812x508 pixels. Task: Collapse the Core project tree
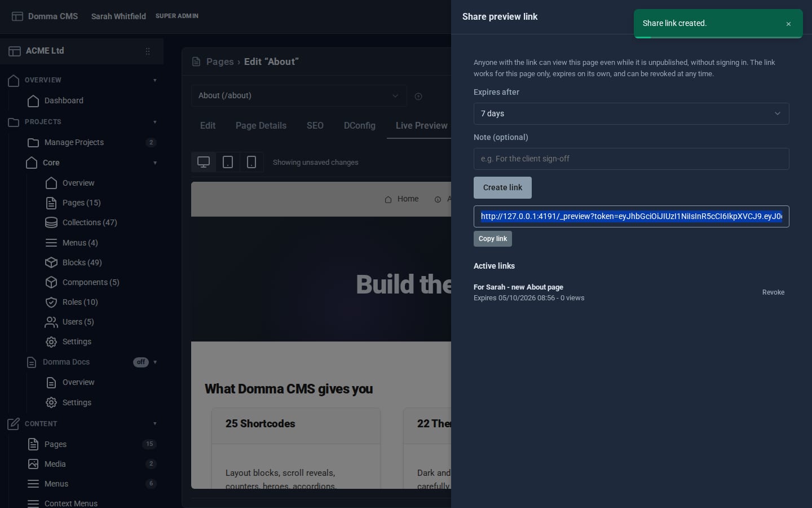[x=155, y=163]
